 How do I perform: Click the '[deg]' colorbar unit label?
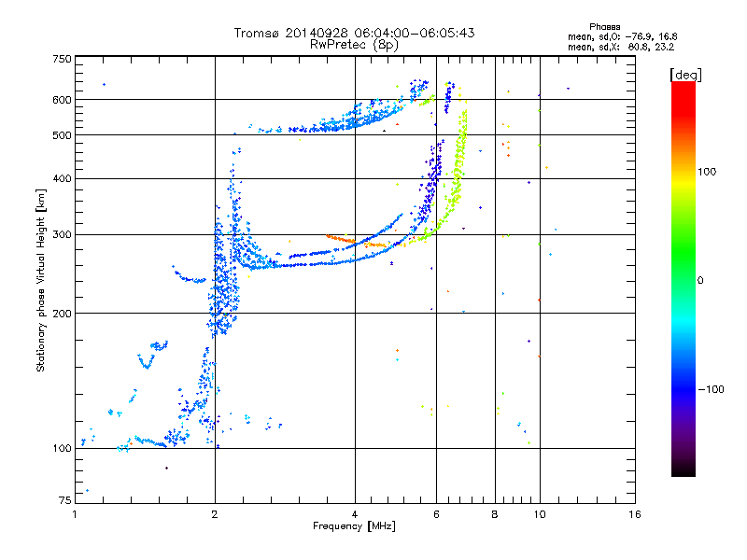[x=685, y=75]
